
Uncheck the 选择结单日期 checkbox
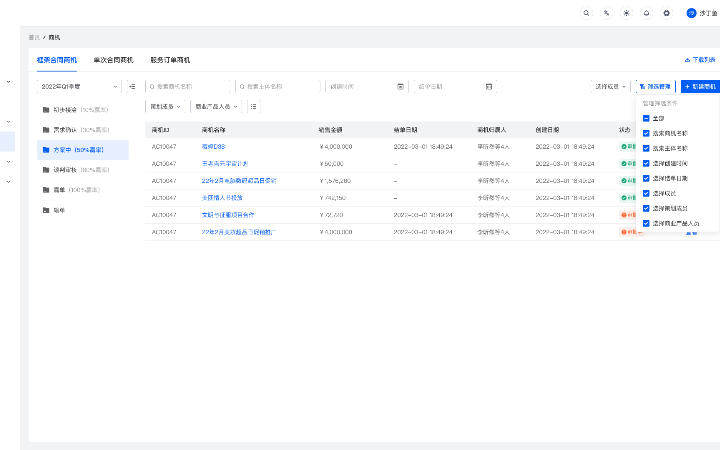tap(646, 178)
